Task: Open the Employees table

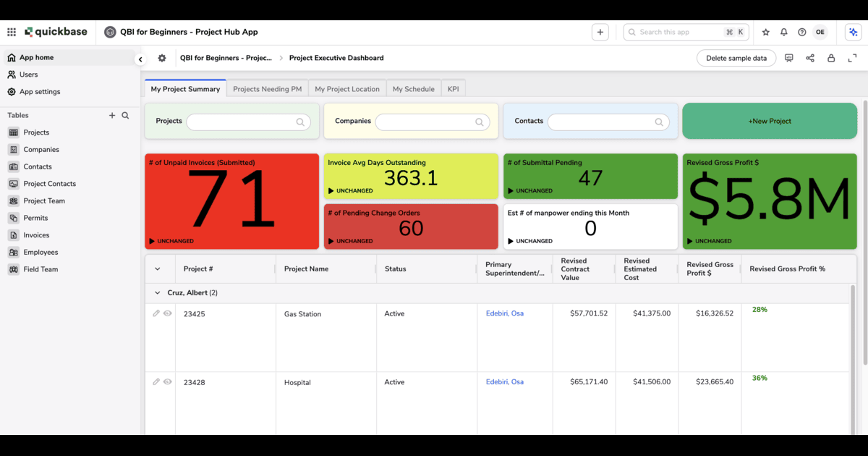Action: pos(69,253)
